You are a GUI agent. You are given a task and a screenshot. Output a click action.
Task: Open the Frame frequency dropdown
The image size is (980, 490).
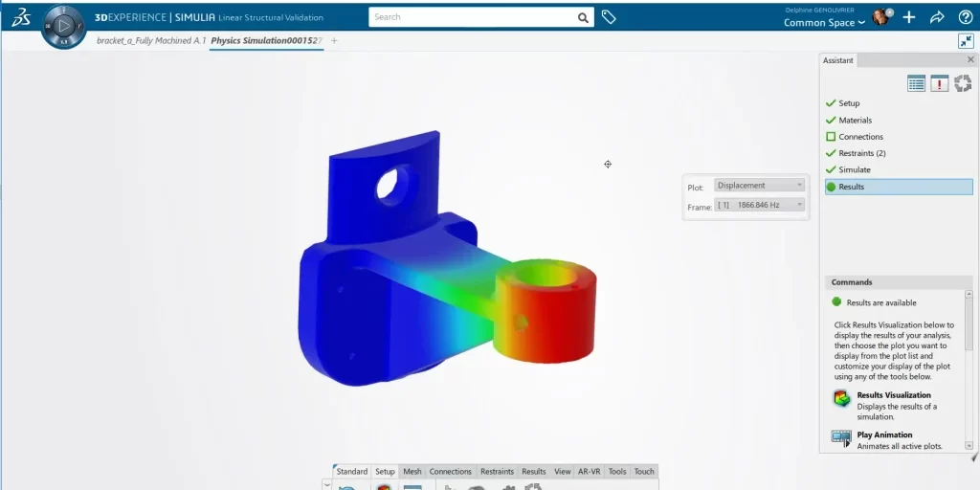760,205
